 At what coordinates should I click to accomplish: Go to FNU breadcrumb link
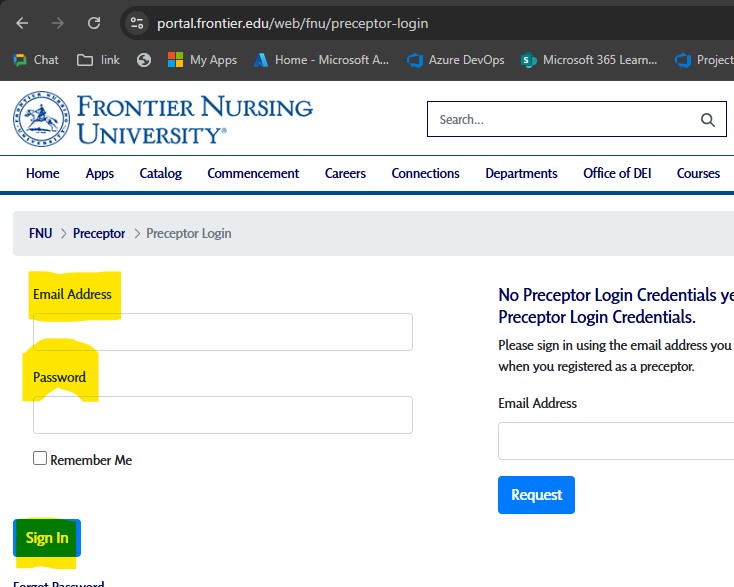[x=40, y=233]
